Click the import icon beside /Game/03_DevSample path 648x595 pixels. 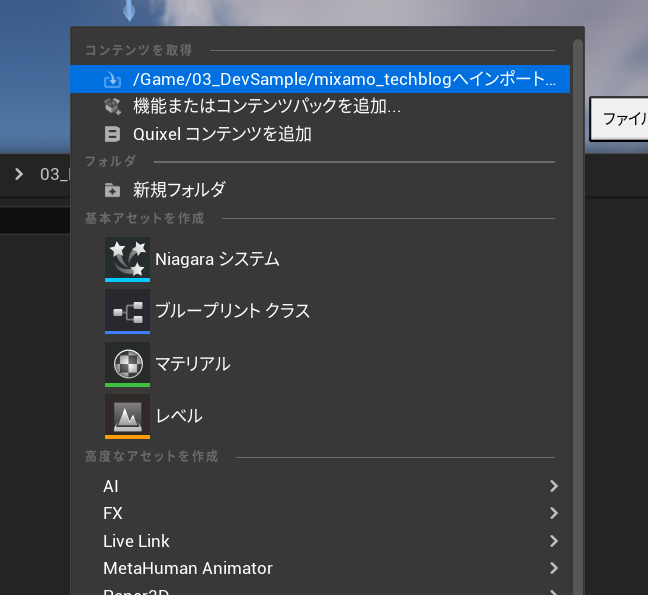(x=113, y=80)
